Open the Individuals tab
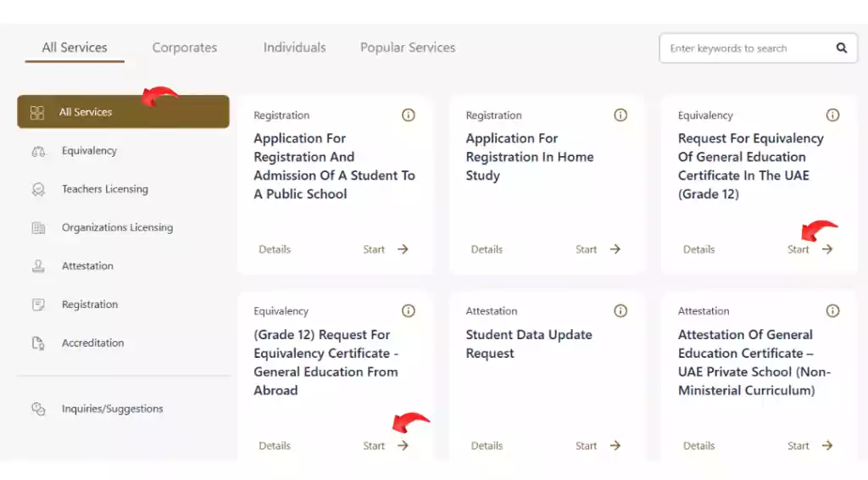The height and width of the screenshot is (480, 868). click(294, 47)
